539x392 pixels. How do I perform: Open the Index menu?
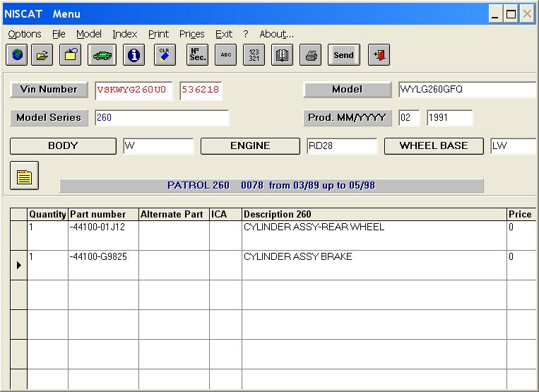pyautogui.click(x=125, y=34)
